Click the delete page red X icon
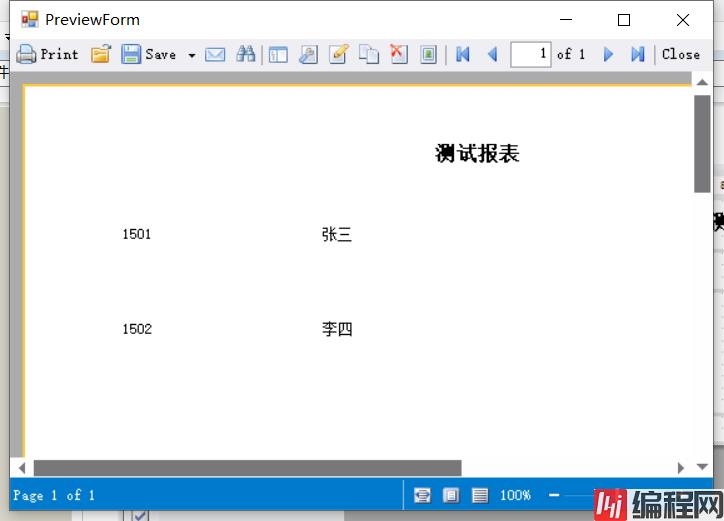This screenshot has width=724, height=521. click(x=398, y=54)
